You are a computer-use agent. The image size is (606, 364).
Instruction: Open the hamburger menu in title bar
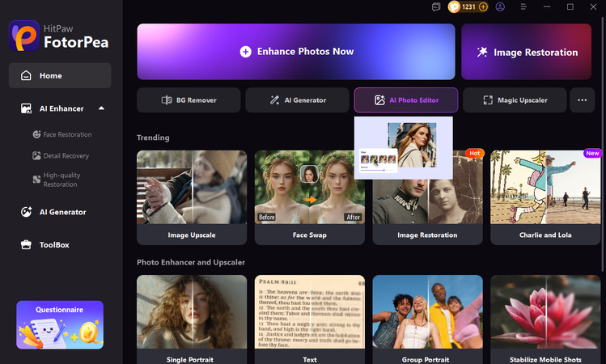point(523,7)
